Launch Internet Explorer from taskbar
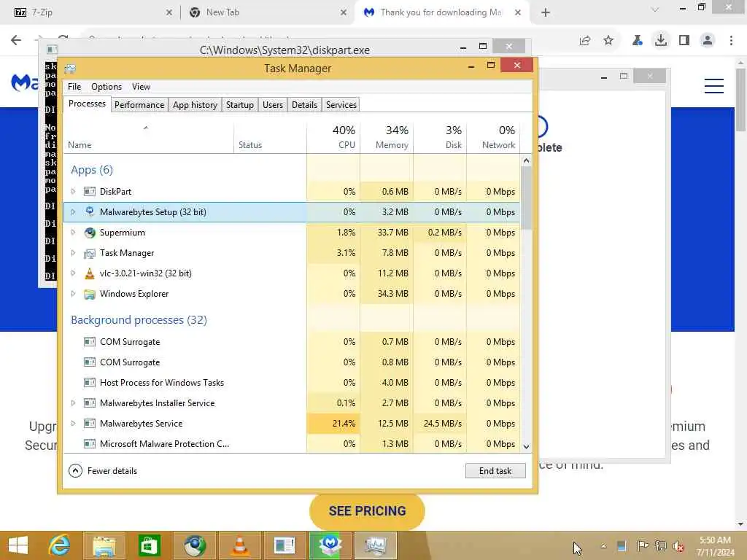Viewport: 747px width, 560px height. 60,545
